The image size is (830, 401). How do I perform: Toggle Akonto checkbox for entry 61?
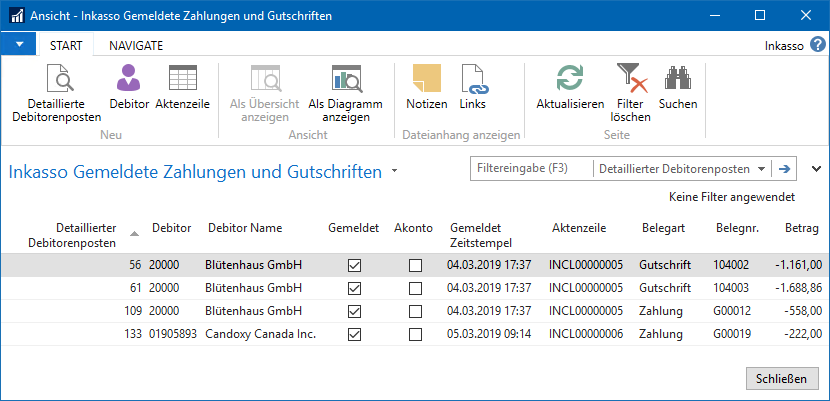click(416, 288)
